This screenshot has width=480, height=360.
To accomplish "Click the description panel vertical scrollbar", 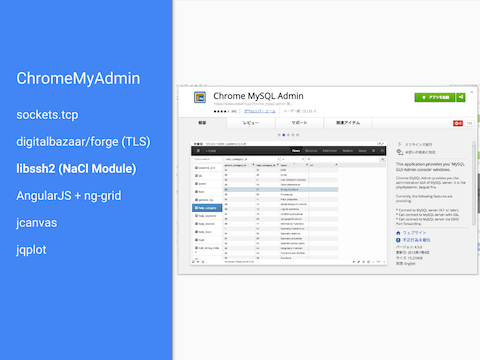I will click(474, 183).
